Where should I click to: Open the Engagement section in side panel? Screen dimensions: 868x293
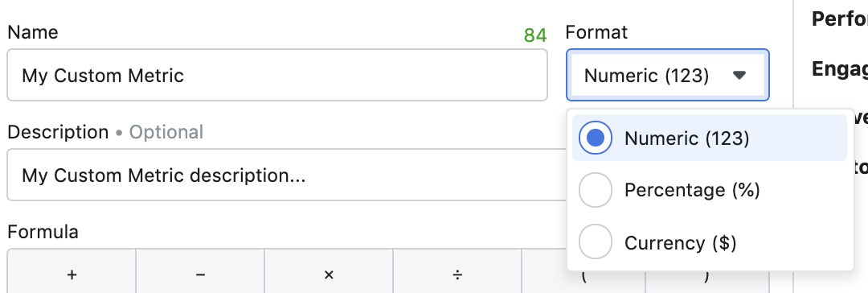(x=839, y=68)
